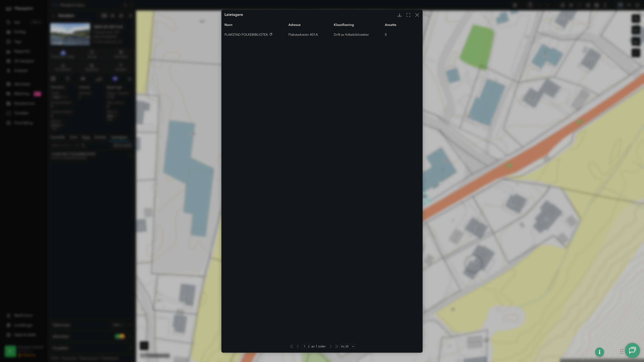Image resolution: width=644 pixels, height=362 pixels.
Task: Jump to the last page of results
Action: click(336, 346)
